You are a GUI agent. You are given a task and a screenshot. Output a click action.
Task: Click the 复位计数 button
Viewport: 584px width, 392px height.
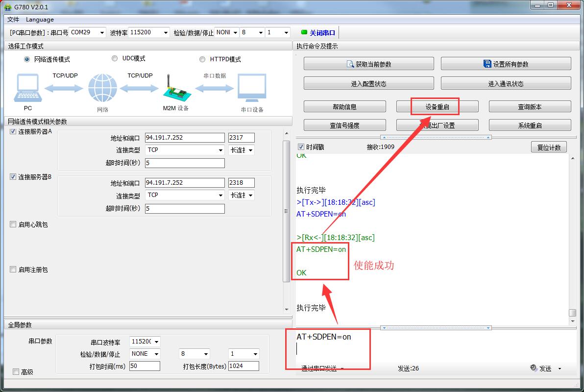coord(549,147)
